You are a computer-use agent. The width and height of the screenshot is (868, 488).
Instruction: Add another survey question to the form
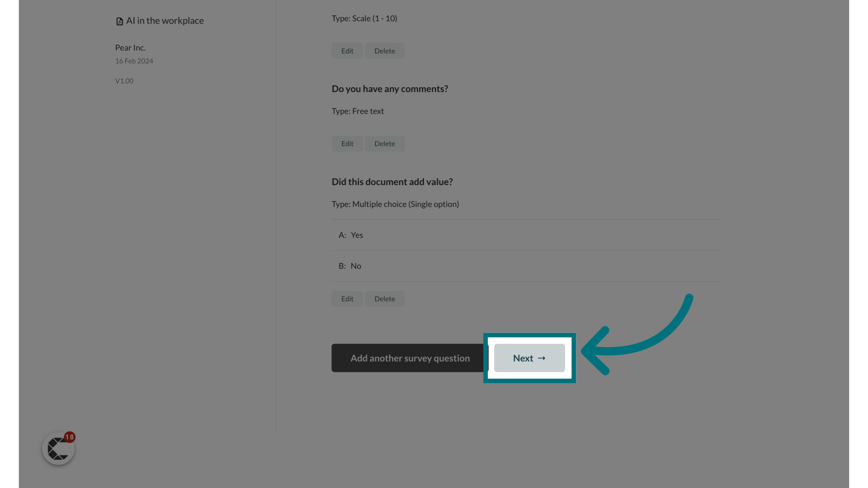click(x=410, y=357)
